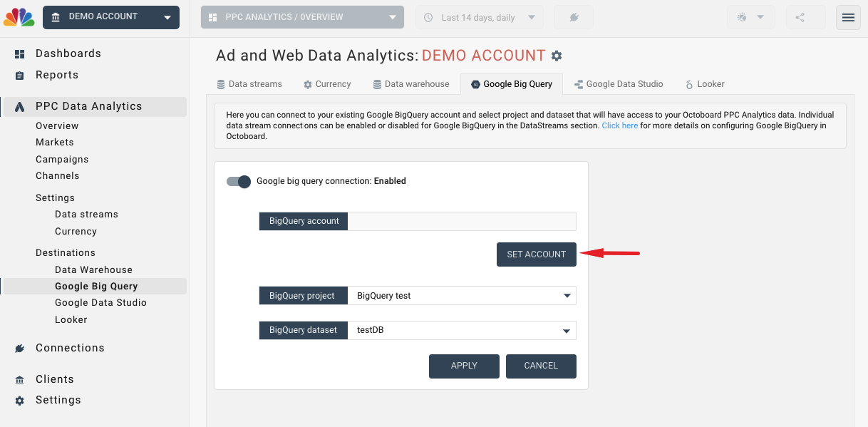Toggle the Google big query connection switch
The image size is (868, 427).
239,181
